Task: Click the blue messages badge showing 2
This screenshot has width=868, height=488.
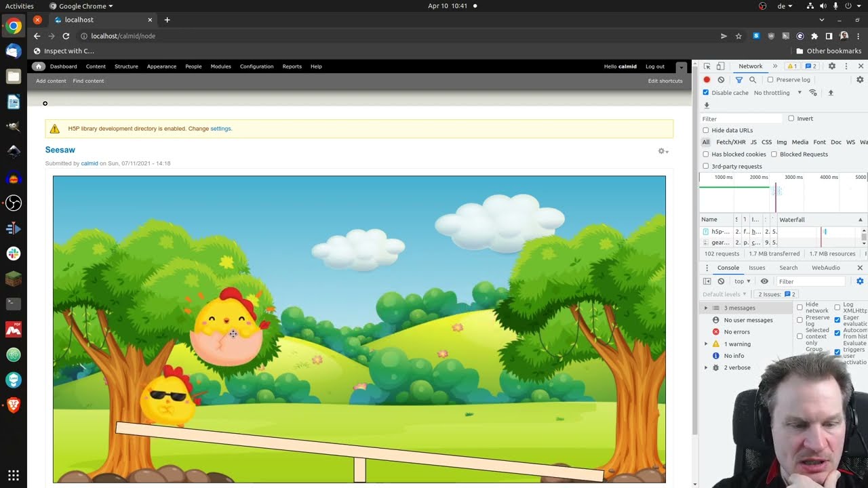Action: [810, 66]
